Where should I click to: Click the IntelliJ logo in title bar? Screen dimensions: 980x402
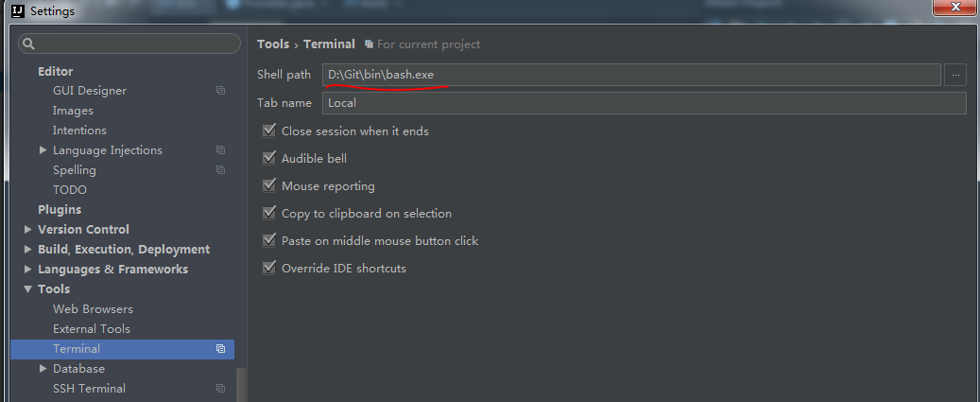[18, 10]
